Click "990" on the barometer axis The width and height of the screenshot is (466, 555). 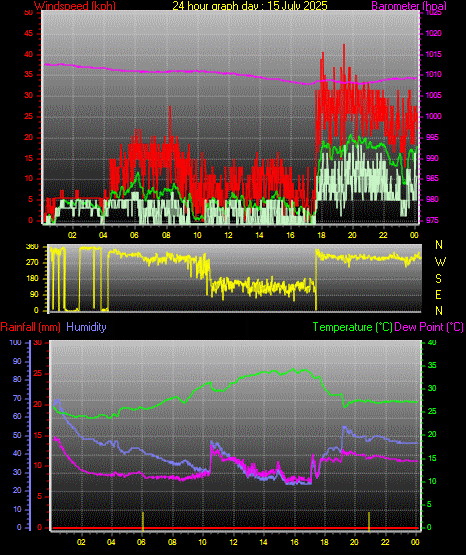(x=432, y=158)
